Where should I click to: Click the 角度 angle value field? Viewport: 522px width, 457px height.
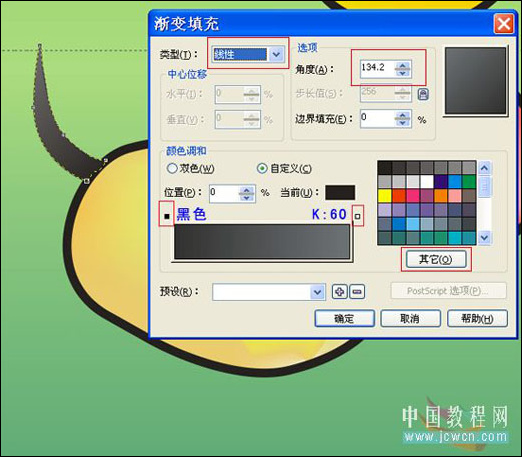[x=377, y=69]
